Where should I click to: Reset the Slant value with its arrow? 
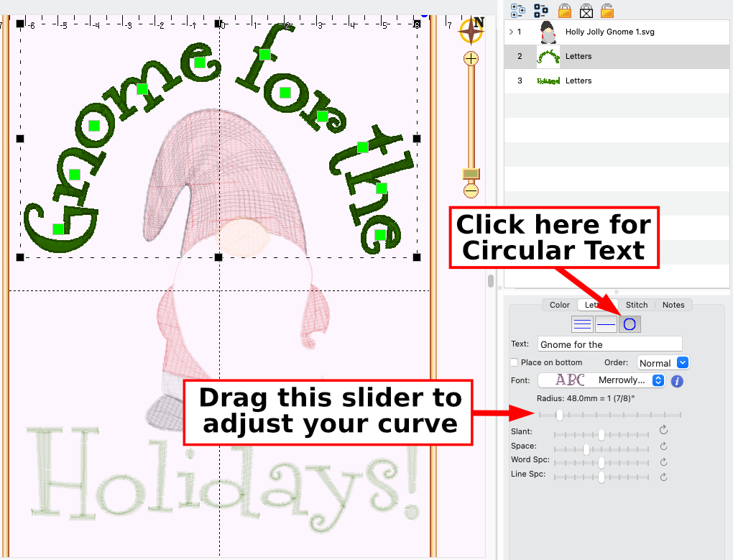coord(663,431)
